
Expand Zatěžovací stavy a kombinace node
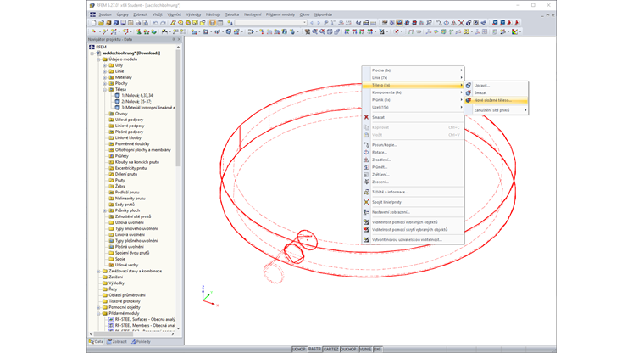tap(98, 272)
